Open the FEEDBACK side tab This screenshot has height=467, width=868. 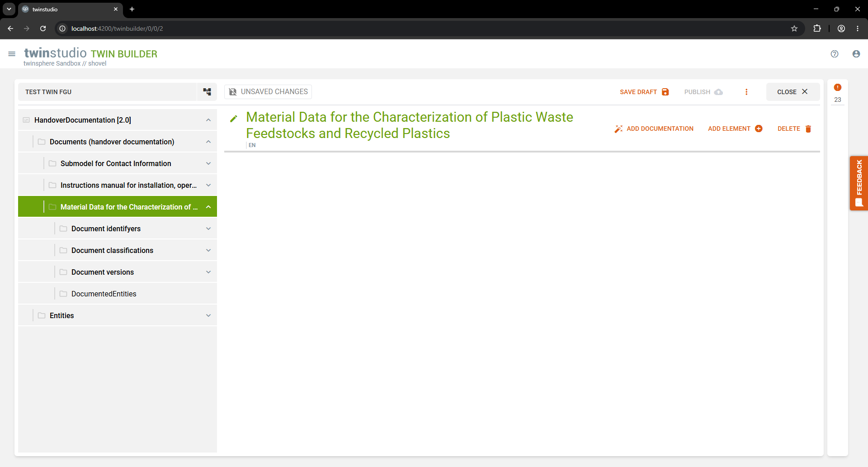pyautogui.click(x=859, y=183)
